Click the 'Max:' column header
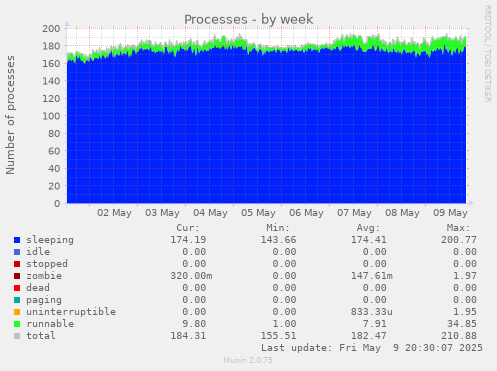 (x=458, y=228)
